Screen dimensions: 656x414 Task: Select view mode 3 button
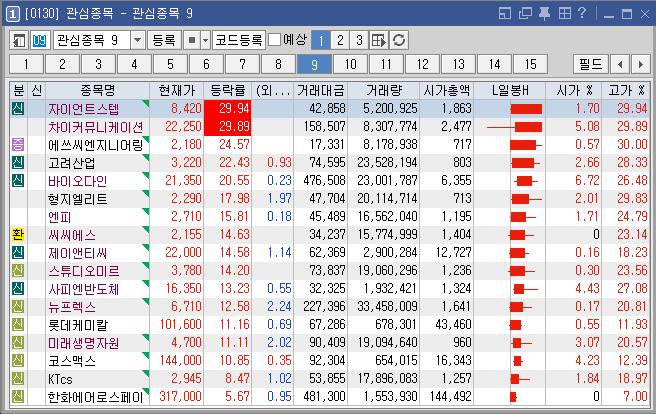(x=359, y=41)
